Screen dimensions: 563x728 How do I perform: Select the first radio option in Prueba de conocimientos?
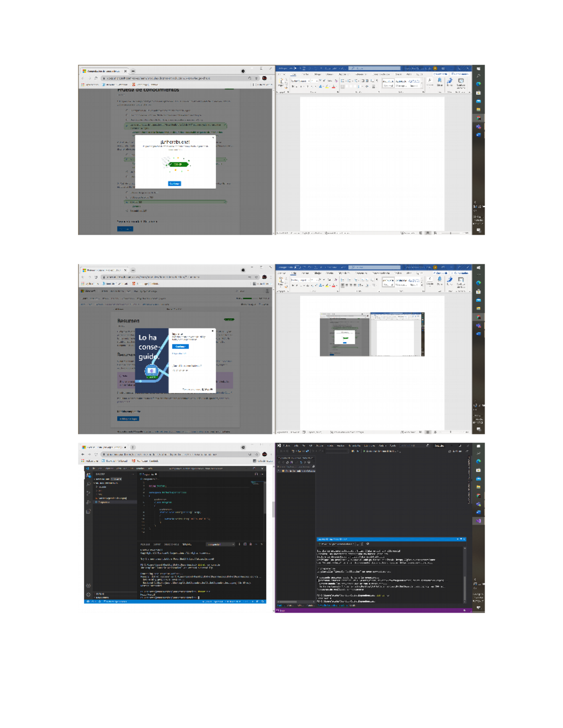127,110
